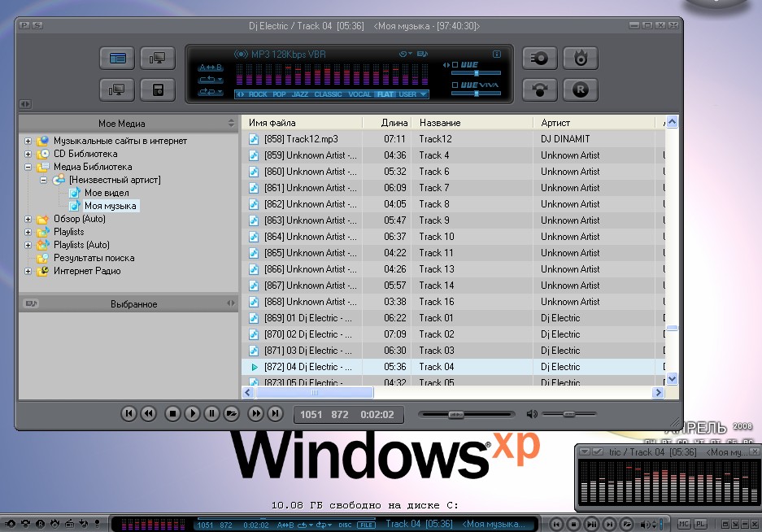Image resolution: width=762 pixels, height=532 pixels.
Task: Sort list by Длина column
Action: 387,123
